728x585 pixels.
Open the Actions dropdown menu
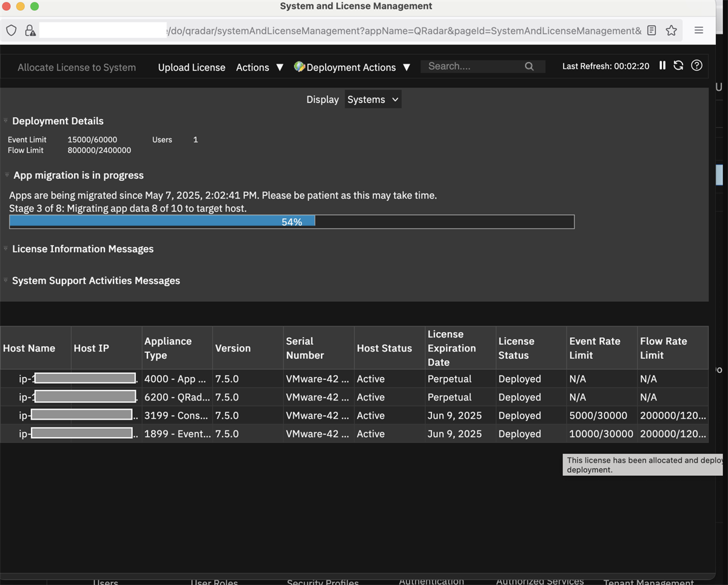[260, 67]
